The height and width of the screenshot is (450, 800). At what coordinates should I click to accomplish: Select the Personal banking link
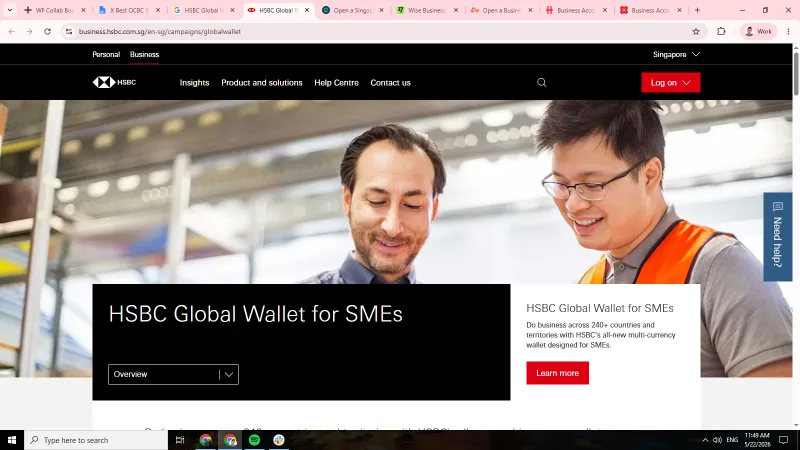(106, 54)
